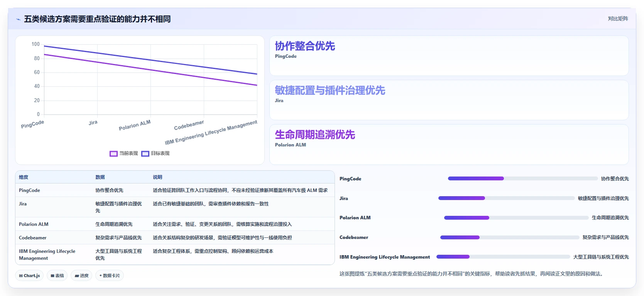Click the 复杂需求与产品线优先 progress label
Viewport: 644px width, 296px height.
pos(605,237)
